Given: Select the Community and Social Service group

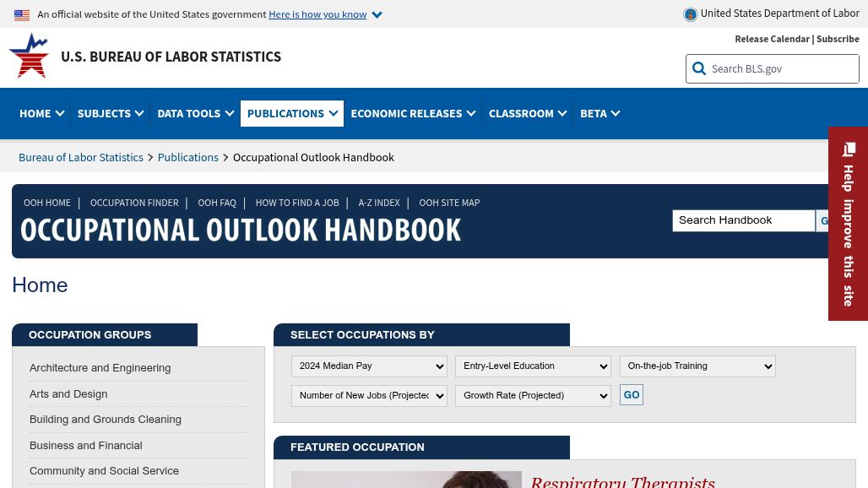Looking at the screenshot, I should [104, 471].
